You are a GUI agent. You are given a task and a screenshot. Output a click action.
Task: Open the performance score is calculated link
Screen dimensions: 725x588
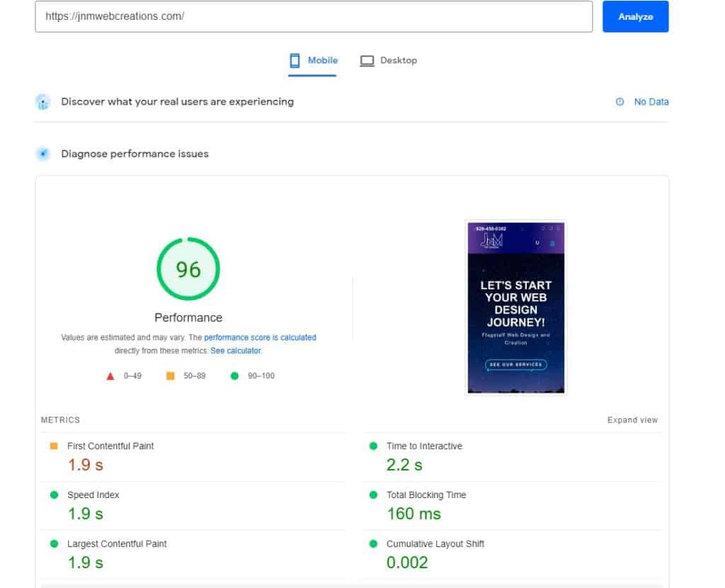tap(260, 338)
